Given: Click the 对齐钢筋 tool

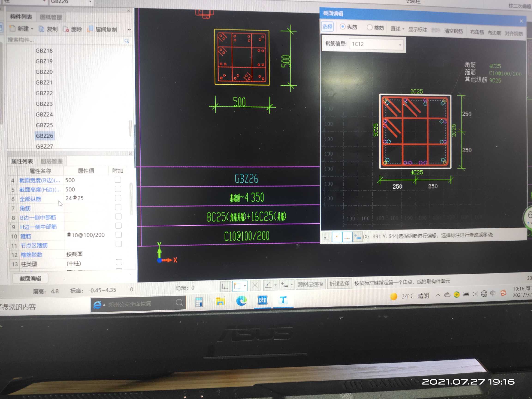Looking at the screenshot, I should point(514,33).
